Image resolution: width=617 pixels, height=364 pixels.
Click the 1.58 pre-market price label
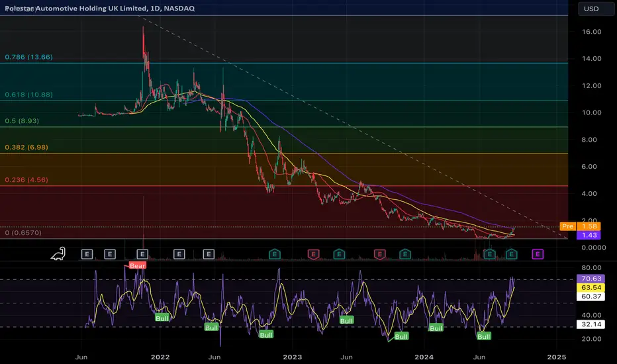[x=589, y=226]
